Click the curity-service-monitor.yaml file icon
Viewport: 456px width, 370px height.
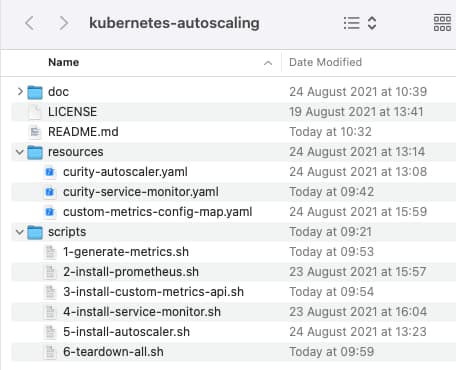coord(50,192)
